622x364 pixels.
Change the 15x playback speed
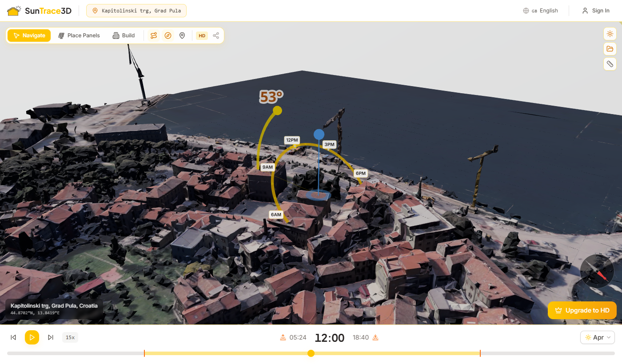click(x=70, y=337)
